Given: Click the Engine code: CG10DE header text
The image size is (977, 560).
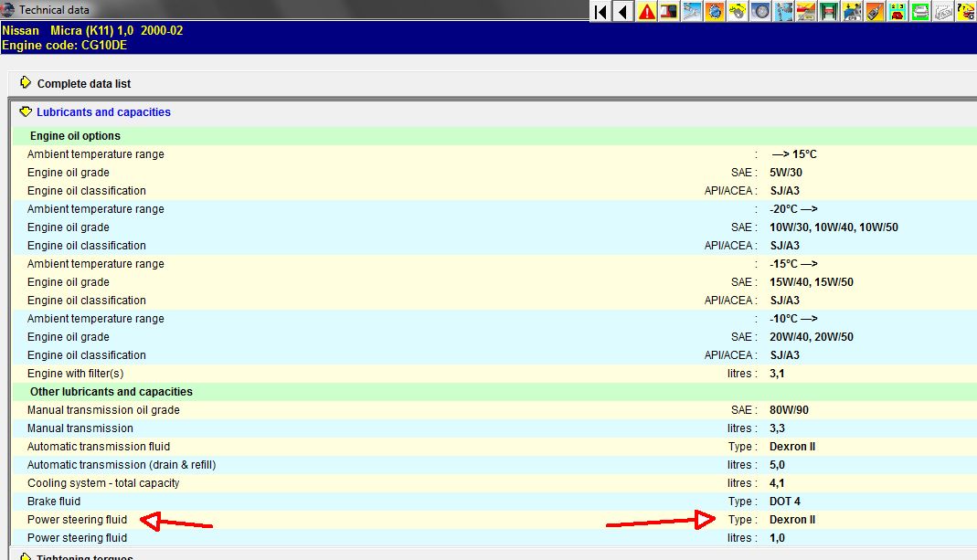Looking at the screenshot, I should click(x=64, y=46).
